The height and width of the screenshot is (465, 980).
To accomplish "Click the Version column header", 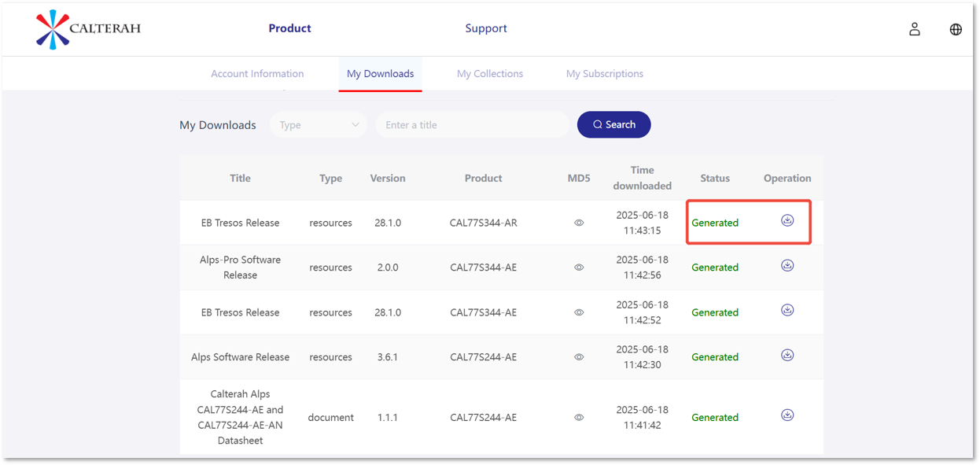I will [388, 179].
